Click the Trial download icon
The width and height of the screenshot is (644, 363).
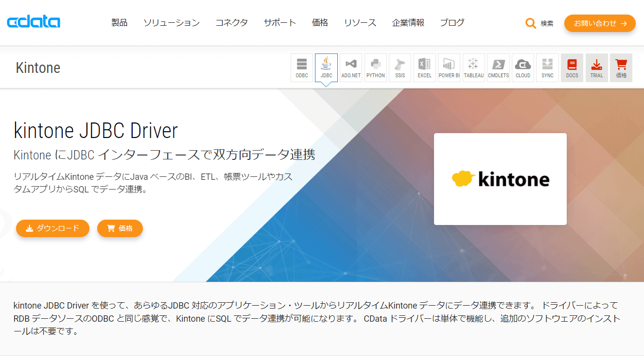(x=597, y=68)
